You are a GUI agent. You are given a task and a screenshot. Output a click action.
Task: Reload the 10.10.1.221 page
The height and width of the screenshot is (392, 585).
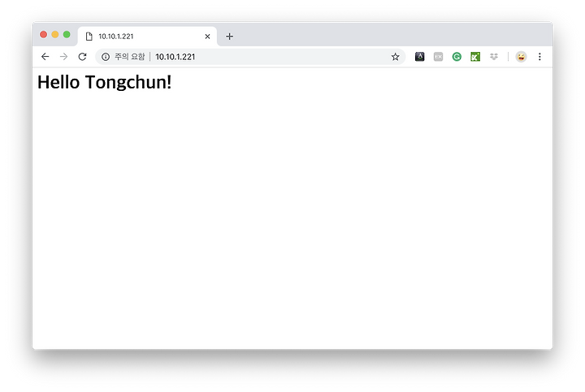point(82,57)
